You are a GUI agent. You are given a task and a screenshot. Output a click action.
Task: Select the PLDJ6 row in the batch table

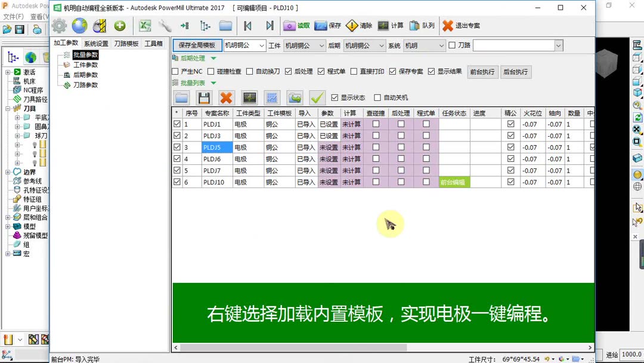pyautogui.click(x=212, y=159)
